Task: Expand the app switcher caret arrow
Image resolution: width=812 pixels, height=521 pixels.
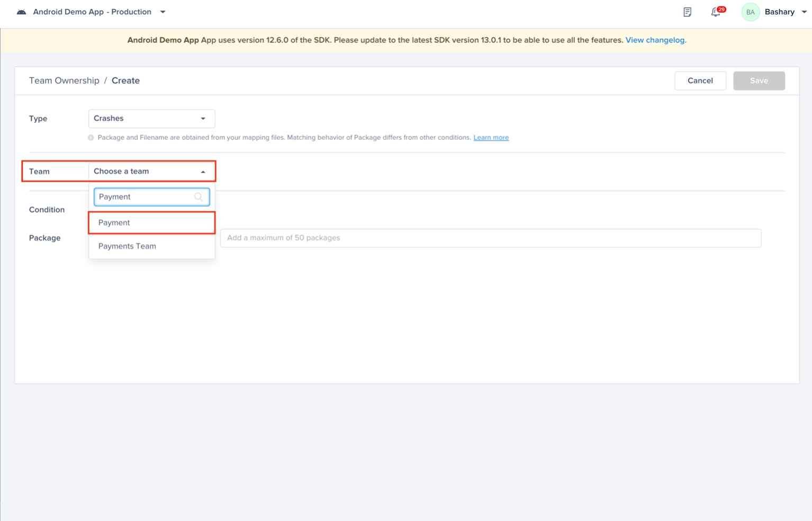Action: coord(163,12)
